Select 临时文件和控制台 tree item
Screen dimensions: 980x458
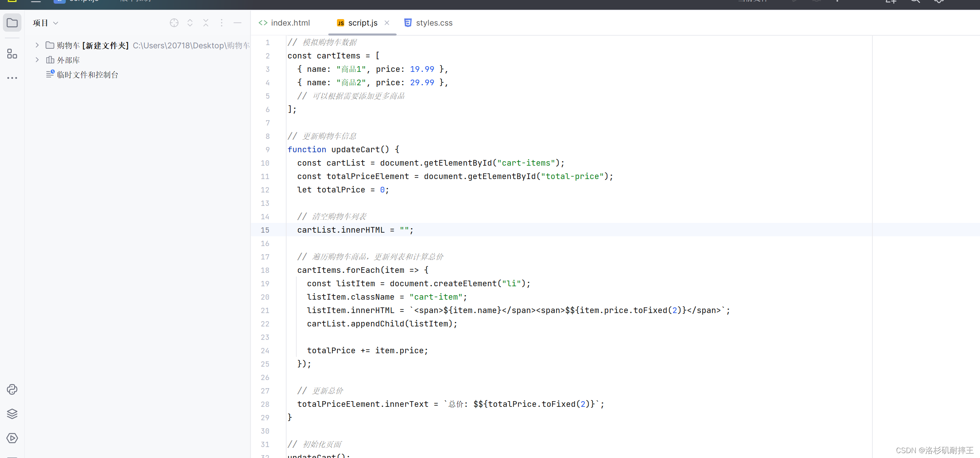[x=87, y=75]
